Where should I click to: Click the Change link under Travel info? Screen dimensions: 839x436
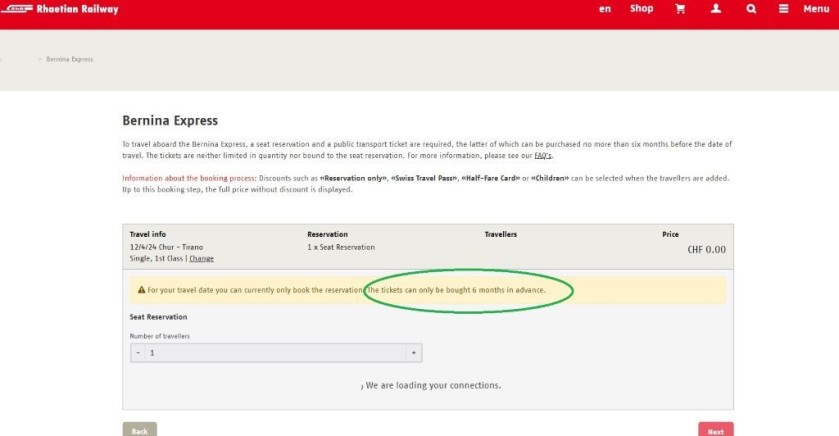(201, 258)
